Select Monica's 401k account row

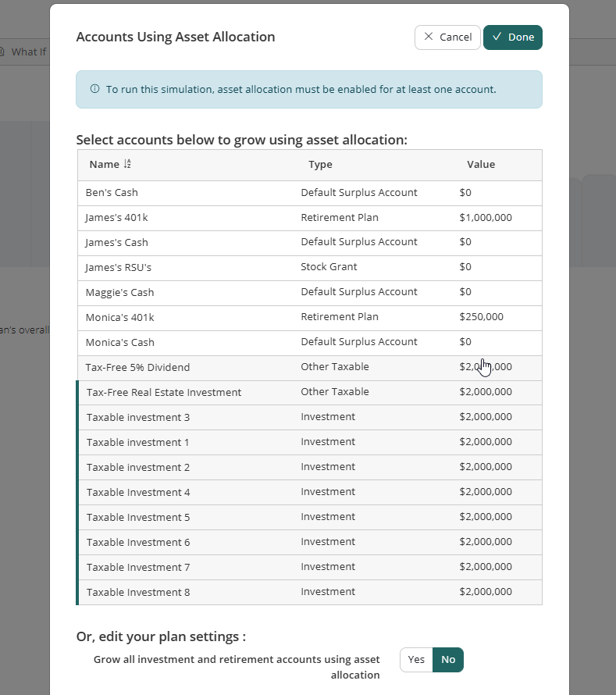click(309, 318)
